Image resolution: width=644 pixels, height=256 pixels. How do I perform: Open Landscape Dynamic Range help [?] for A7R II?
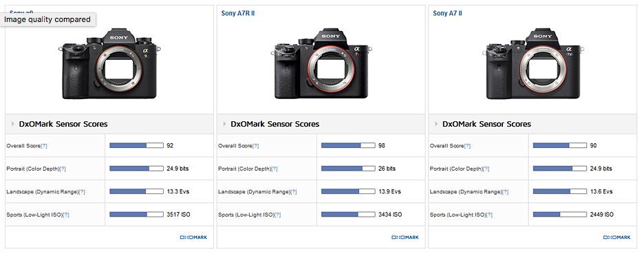point(294,192)
